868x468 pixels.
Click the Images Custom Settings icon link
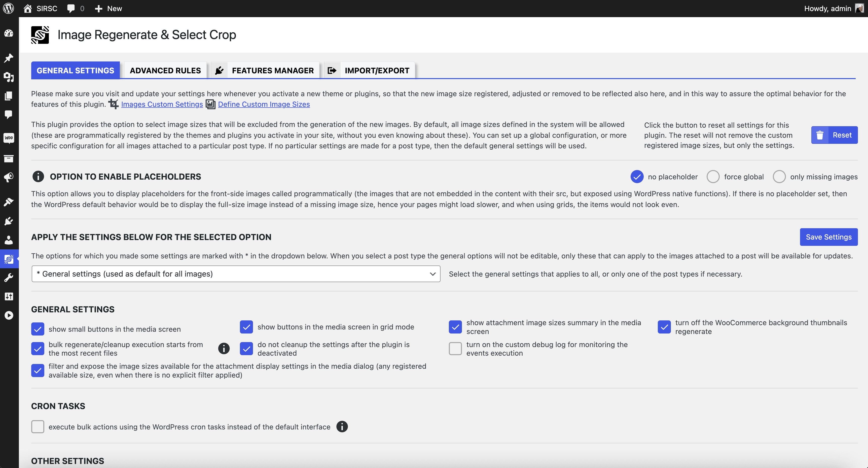(114, 104)
